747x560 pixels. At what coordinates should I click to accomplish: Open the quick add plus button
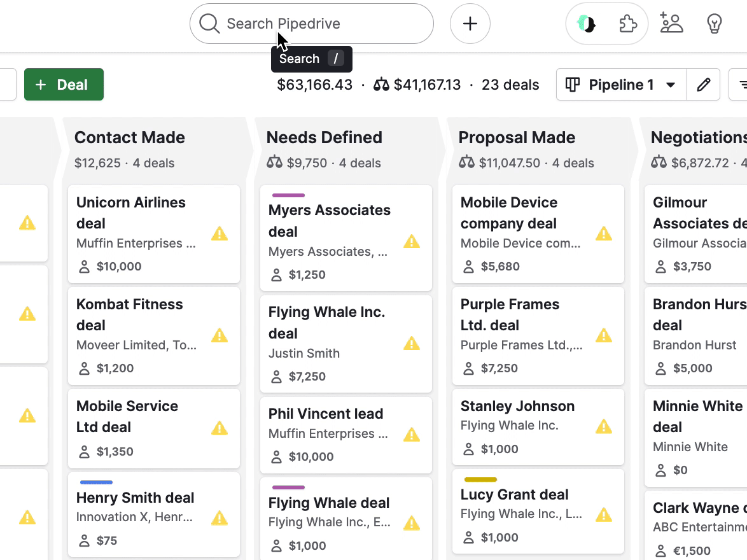point(470,24)
